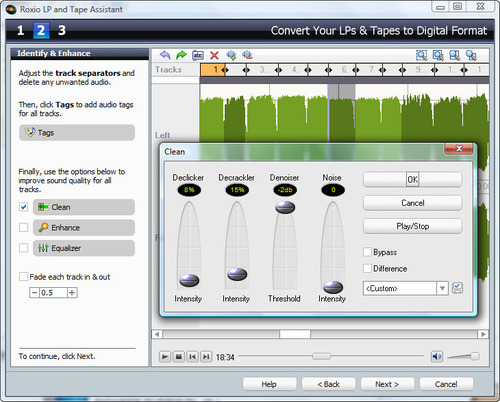Click the playback position slider thumb
The width and height of the screenshot is (500, 402).
pos(321,356)
